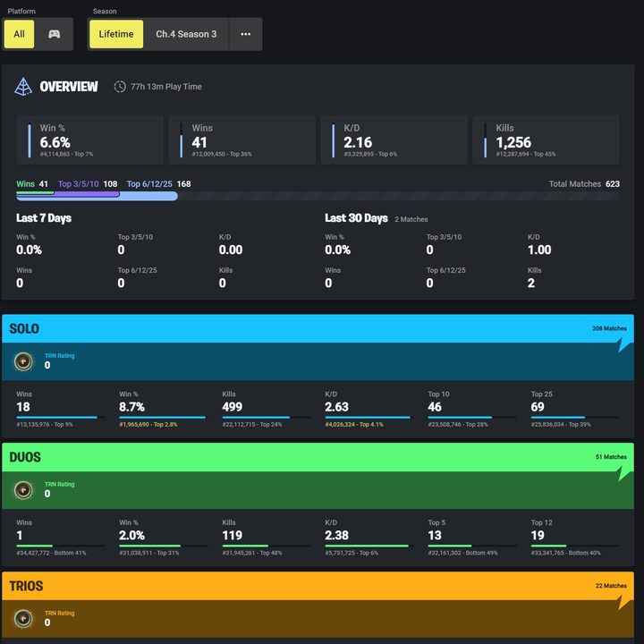This screenshot has height=644, width=644.
Task: Click the TRIOS section header
Action: point(318,586)
